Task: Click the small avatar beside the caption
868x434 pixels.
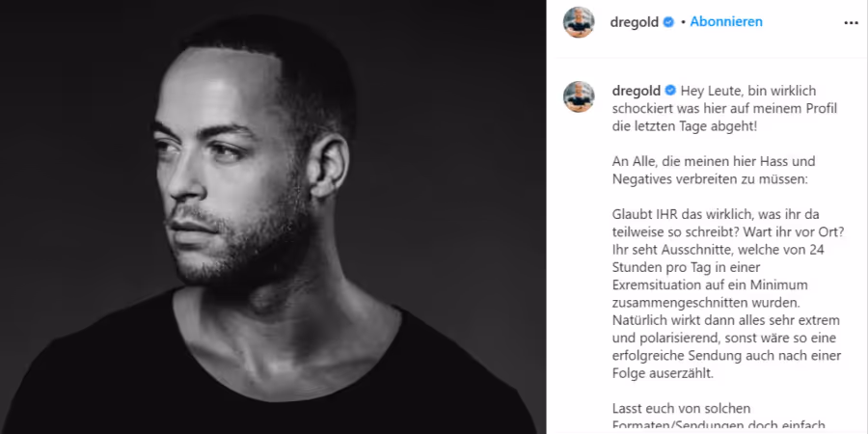Action: coord(579,96)
